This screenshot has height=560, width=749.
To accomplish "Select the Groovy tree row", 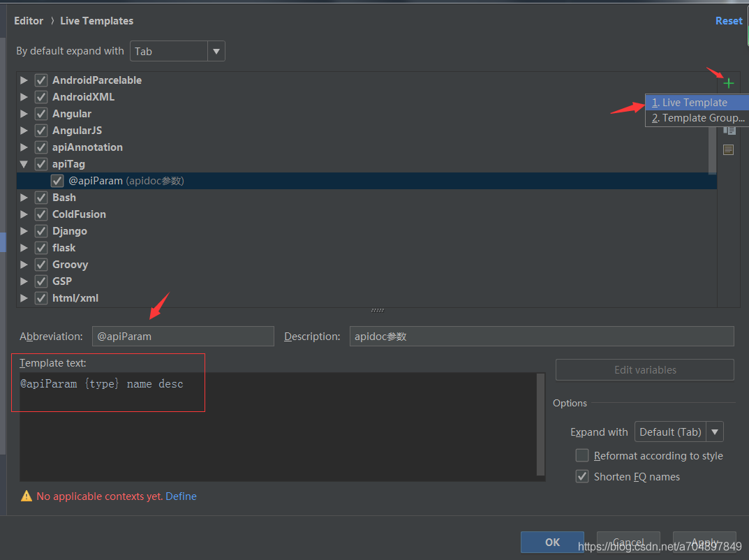I will tap(366, 264).
